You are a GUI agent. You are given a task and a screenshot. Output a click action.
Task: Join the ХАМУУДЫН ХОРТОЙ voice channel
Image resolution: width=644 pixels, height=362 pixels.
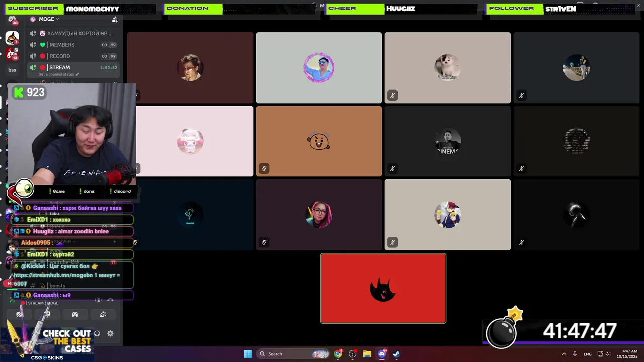click(x=73, y=33)
